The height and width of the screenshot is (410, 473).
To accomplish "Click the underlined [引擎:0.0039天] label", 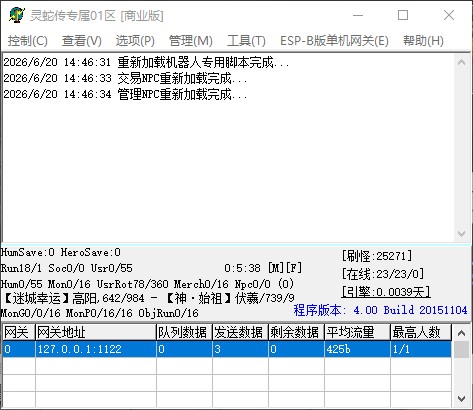I will [386, 292].
